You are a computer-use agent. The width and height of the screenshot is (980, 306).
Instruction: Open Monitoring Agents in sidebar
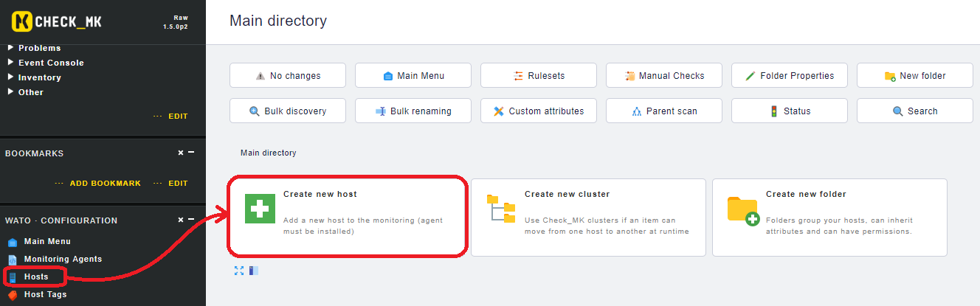pyautogui.click(x=63, y=259)
